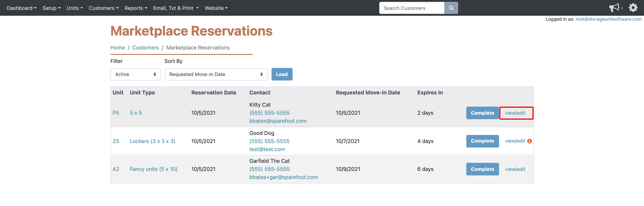Click Kitty Cat's phone number link

269,113
